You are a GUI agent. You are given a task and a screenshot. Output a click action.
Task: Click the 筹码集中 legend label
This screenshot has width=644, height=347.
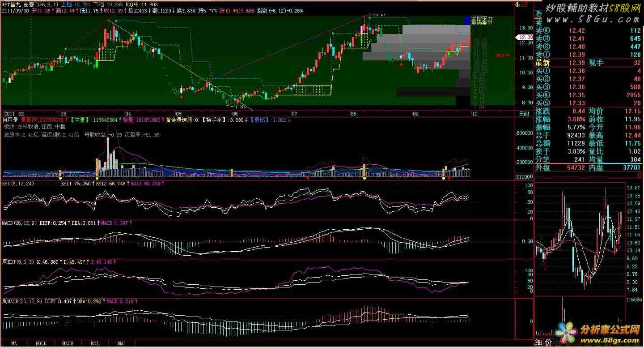[482, 23]
